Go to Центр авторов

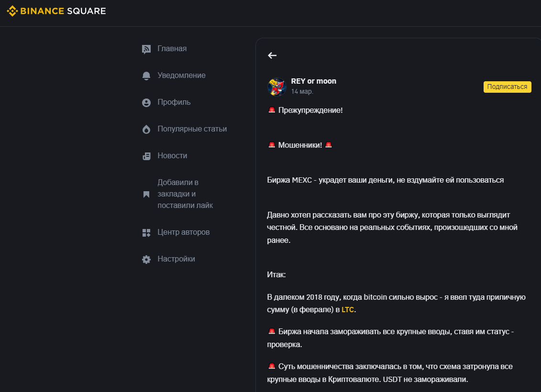pos(183,232)
